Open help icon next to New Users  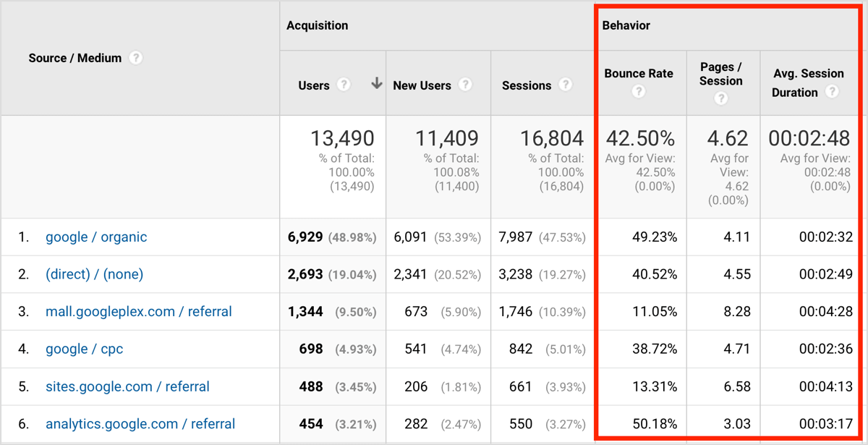pos(466,85)
